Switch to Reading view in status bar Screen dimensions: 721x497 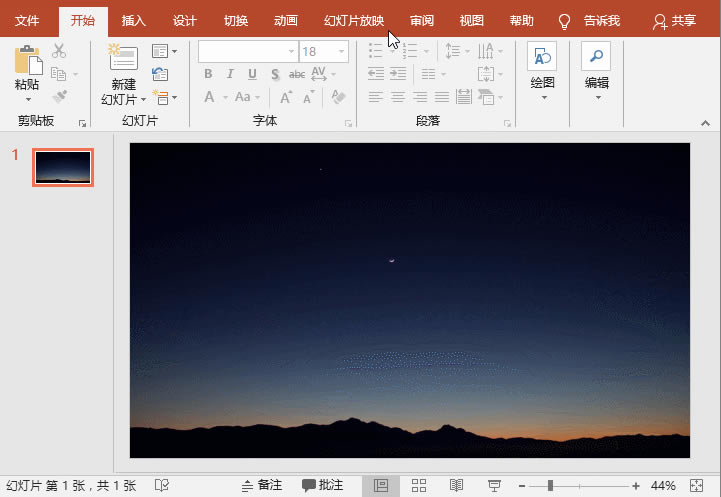(456, 486)
